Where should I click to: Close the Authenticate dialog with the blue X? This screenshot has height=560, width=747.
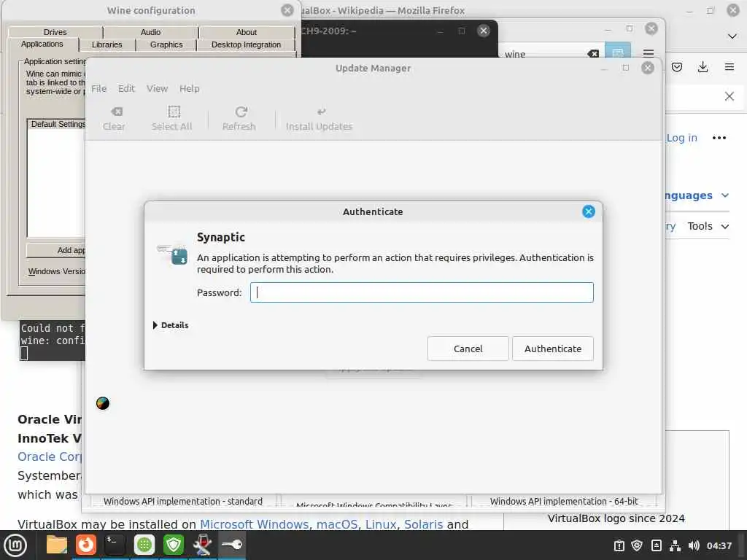pos(589,211)
